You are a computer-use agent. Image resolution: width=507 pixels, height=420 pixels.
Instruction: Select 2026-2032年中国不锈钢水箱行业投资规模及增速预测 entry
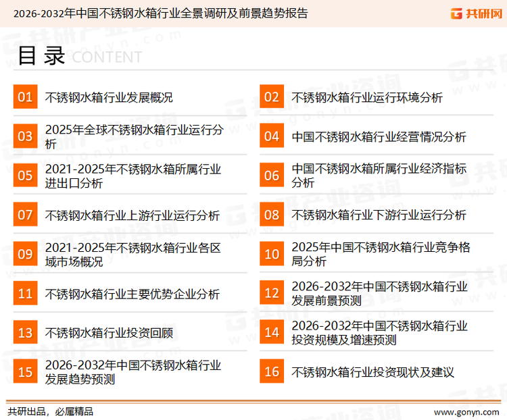pyautogui.click(x=379, y=333)
